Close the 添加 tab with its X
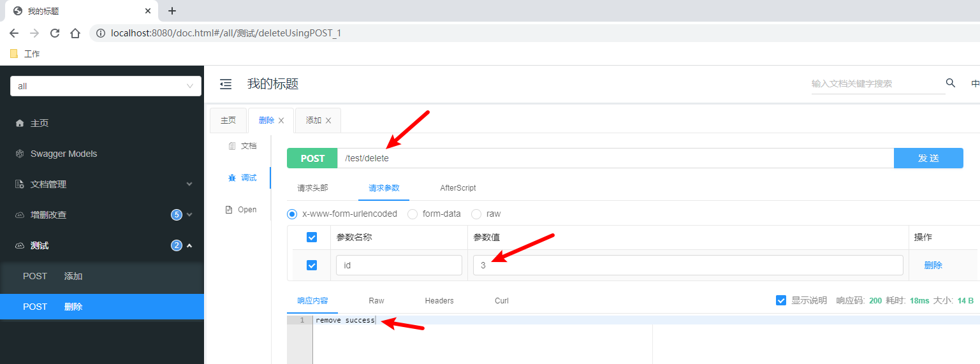The height and width of the screenshot is (364, 980). (328, 120)
